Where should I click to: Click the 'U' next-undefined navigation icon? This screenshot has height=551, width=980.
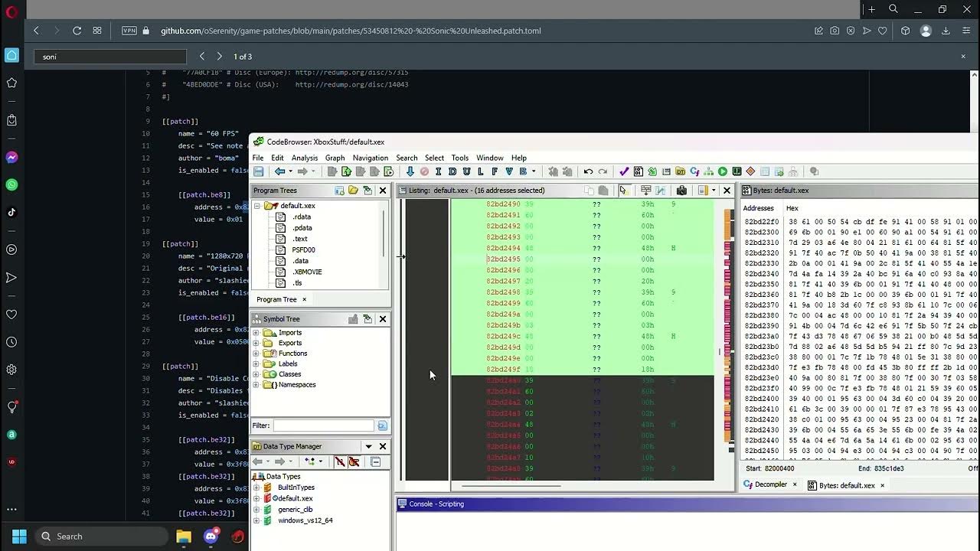[466, 172]
